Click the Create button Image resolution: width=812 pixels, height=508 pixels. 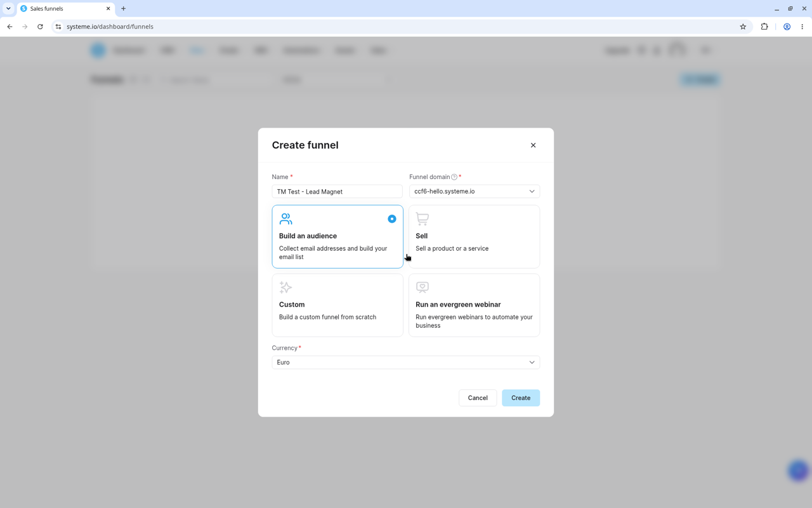(521, 398)
